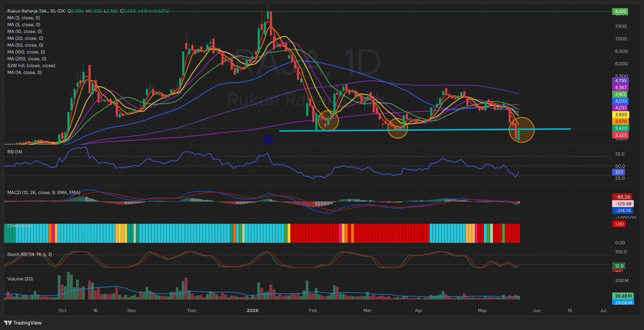644x330 pixels.
Task: Click the 7,000 price scale label
Action: tap(621, 39)
